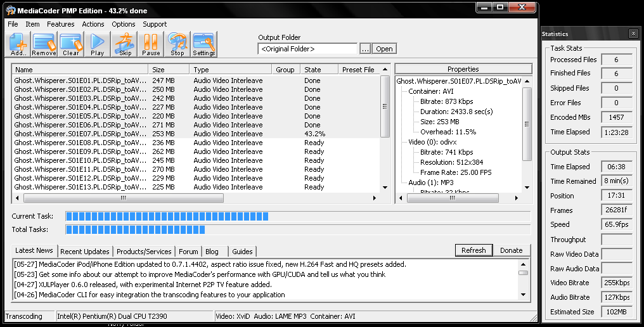The width and height of the screenshot is (644, 327).
Task: Click the Output Folder input field
Action: (x=307, y=49)
